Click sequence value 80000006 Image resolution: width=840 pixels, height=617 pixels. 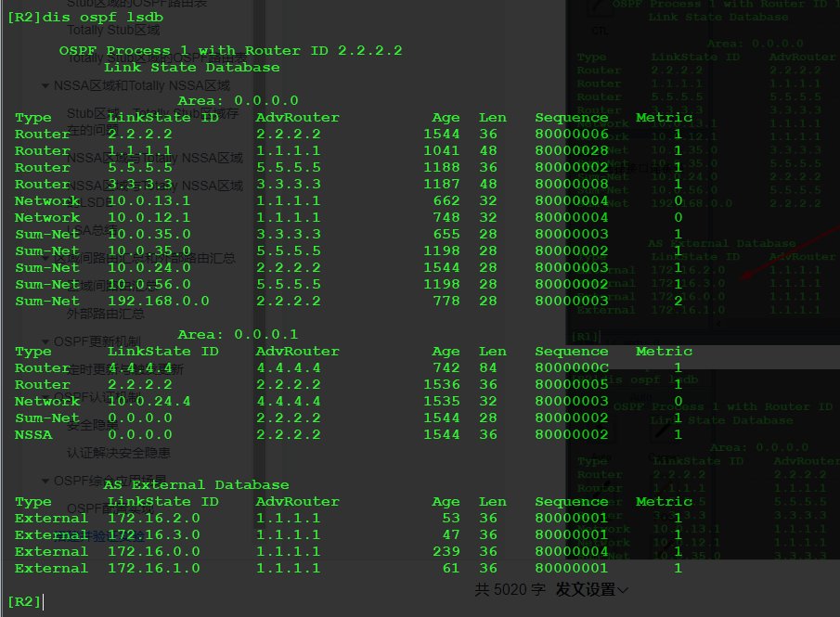coord(572,134)
